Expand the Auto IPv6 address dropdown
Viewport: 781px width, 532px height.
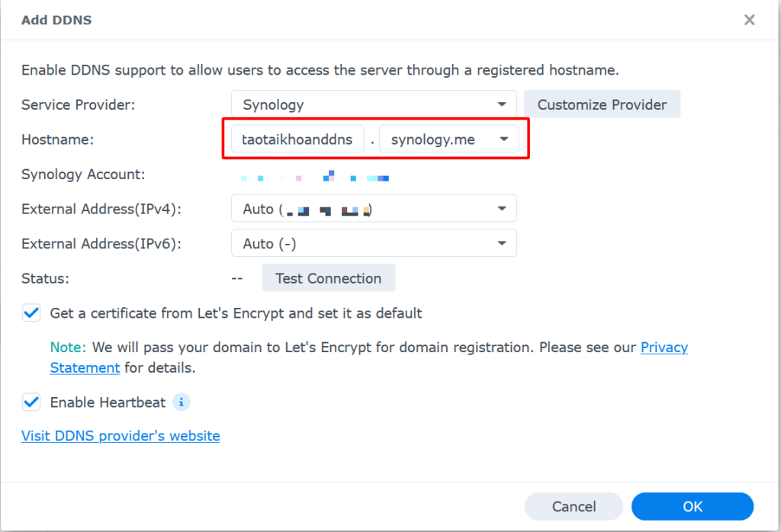click(x=374, y=242)
